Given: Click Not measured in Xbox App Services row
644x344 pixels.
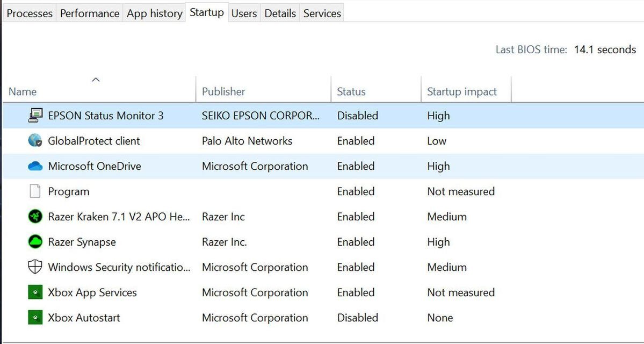Looking at the screenshot, I should [x=461, y=292].
